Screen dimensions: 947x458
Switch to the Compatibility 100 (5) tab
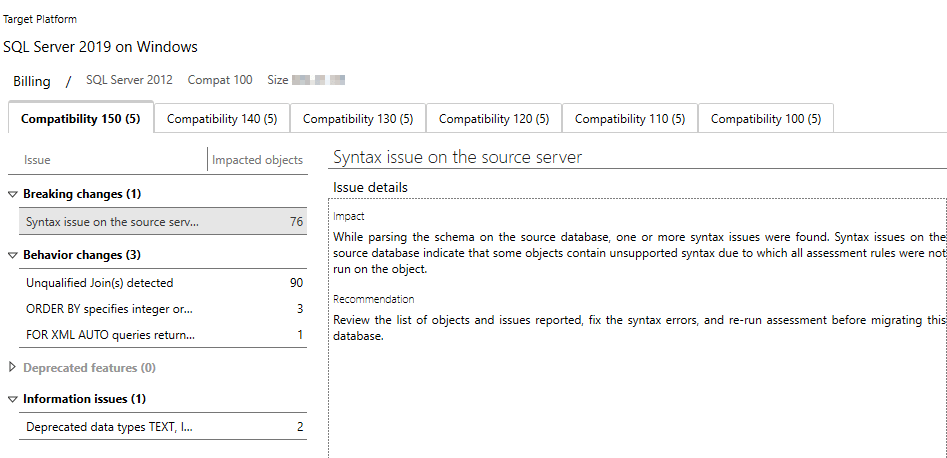766,119
